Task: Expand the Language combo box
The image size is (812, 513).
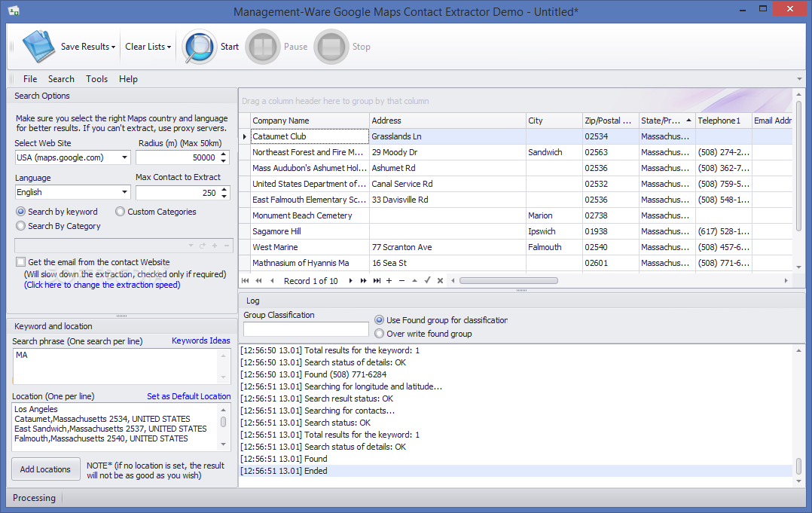Action: (x=125, y=192)
